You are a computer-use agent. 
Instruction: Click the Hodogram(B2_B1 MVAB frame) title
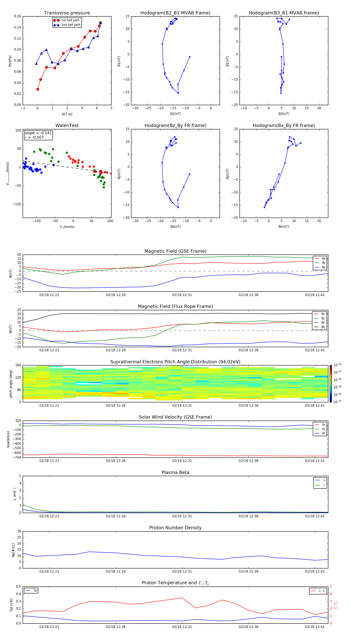coord(175,13)
